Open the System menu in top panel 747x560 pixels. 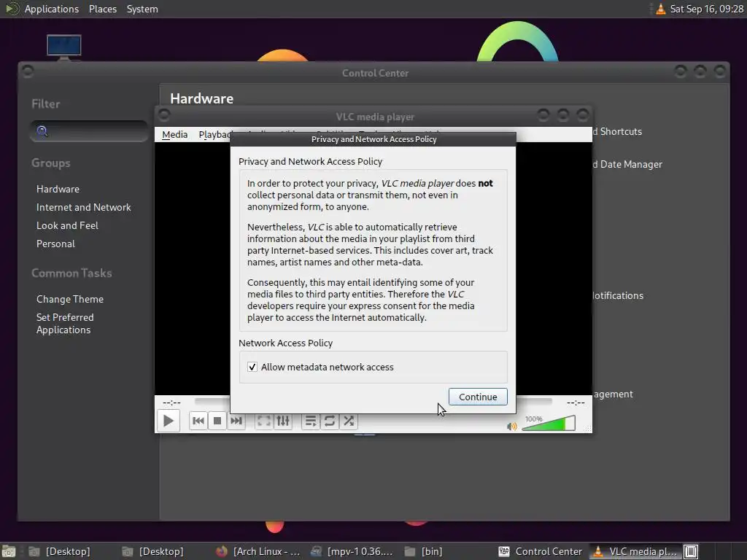pyautogui.click(x=142, y=9)
